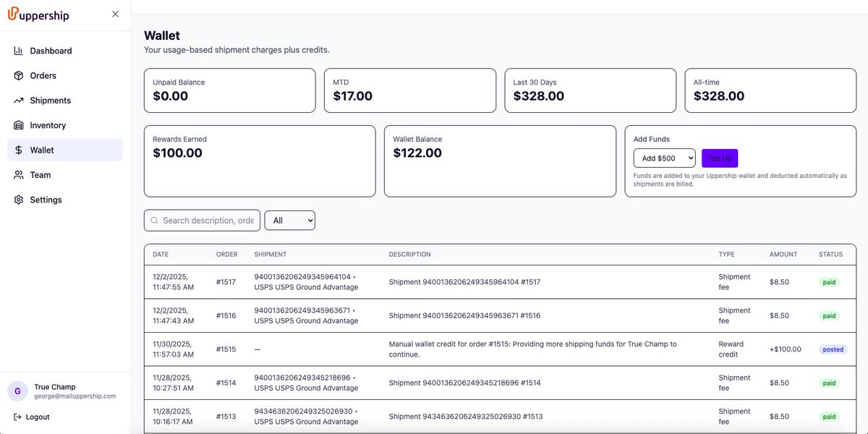Focus the Search description input field
868x434 pixels.
[x=202, y=221]
